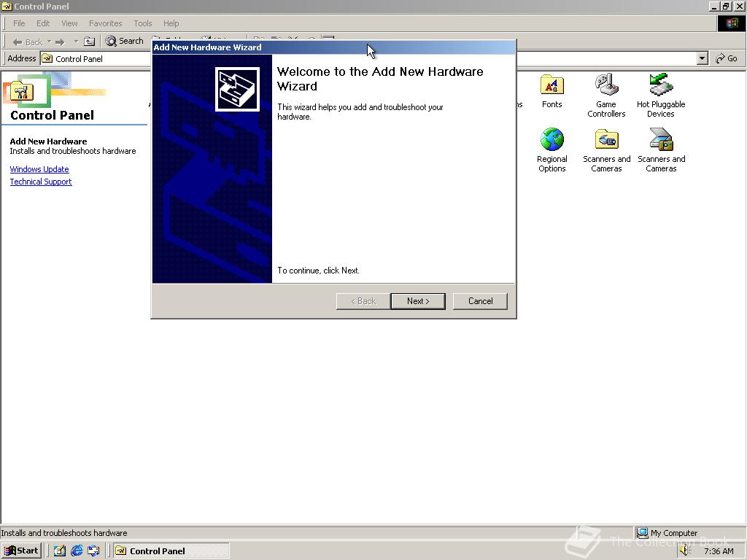Minimize the Control Panel window
This screenshot has height=560, width=747.
(x=714, y=6)
